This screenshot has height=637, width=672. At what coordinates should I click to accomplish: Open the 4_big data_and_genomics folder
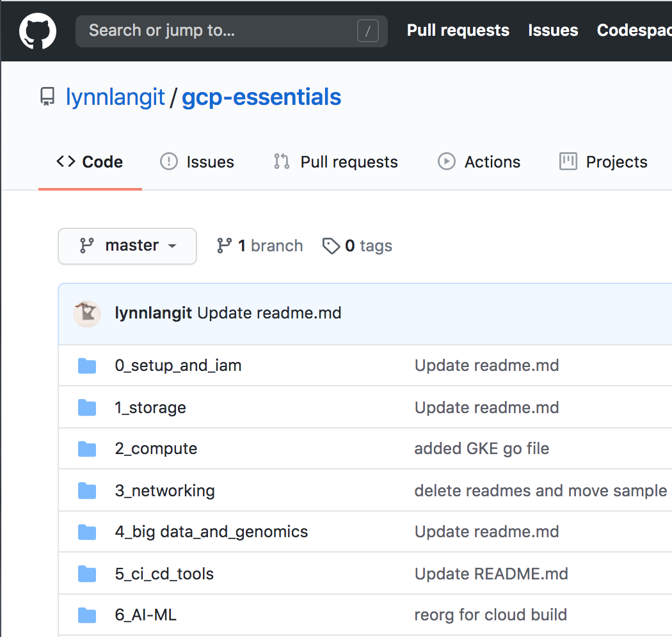(x=211, y=532)
